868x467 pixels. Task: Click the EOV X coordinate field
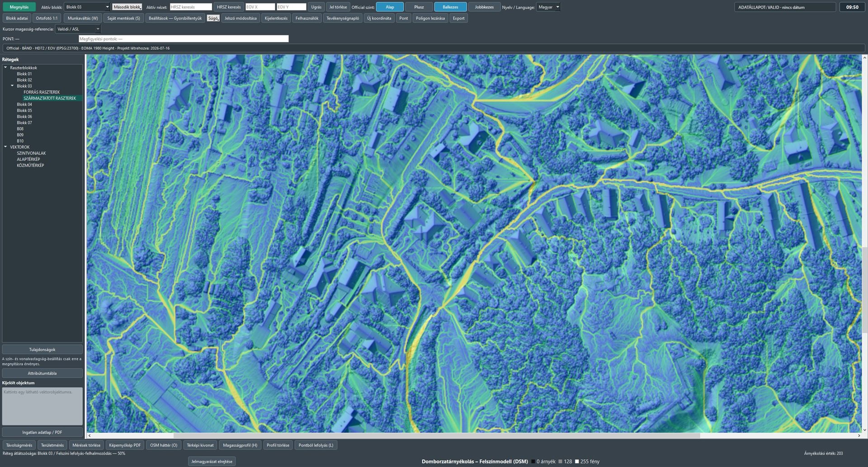click(260, 7)
